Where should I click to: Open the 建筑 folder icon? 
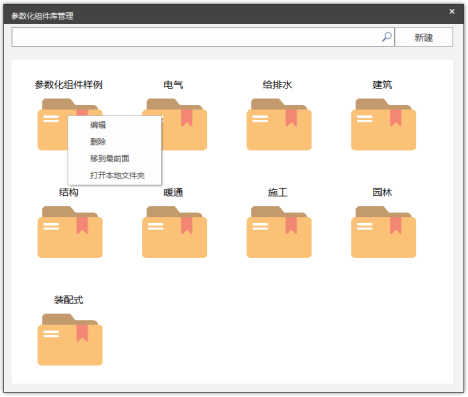[x=383, y=124]
